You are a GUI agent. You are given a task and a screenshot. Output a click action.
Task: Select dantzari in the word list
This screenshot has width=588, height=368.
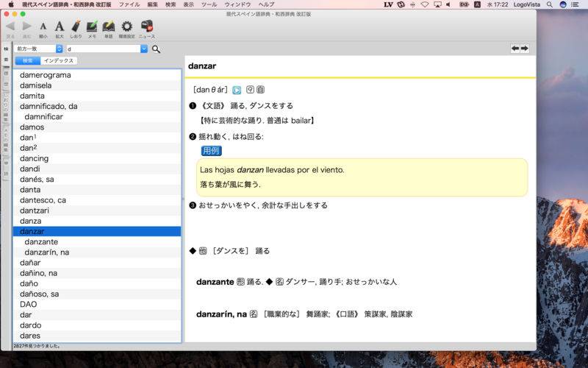click(97, 210)
